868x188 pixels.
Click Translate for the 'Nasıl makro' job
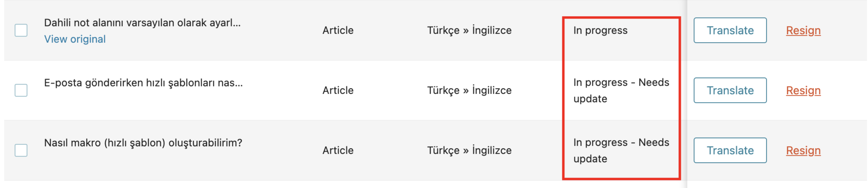click(x=730, y=150)
